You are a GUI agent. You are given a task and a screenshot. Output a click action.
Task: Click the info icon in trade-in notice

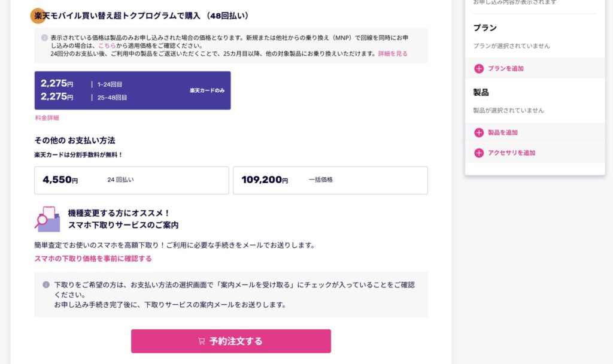[x=46, y=285]
